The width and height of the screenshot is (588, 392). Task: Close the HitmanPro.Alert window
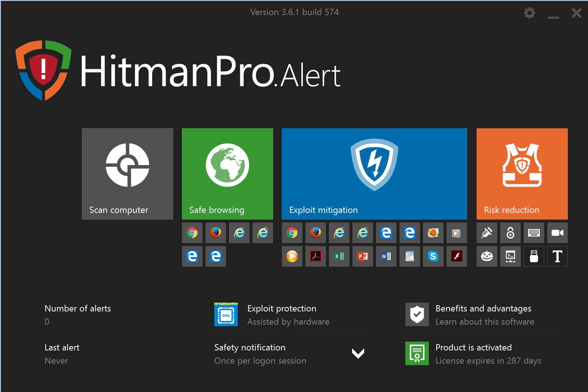577,13
